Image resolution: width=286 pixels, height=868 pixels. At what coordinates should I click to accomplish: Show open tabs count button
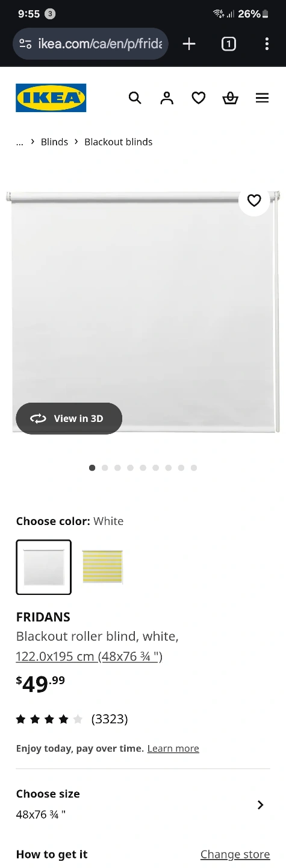pos(229,44)
